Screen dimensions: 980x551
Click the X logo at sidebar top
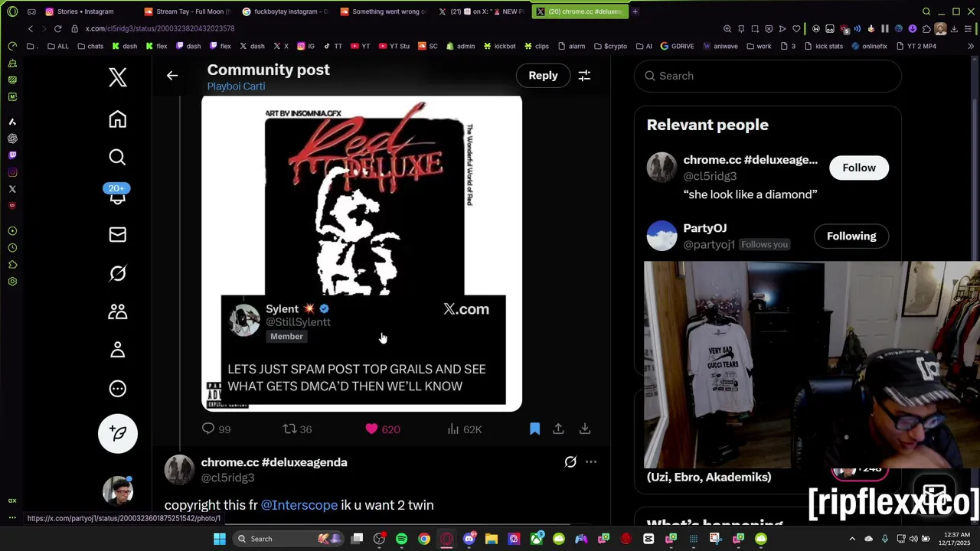click(117, 77)
